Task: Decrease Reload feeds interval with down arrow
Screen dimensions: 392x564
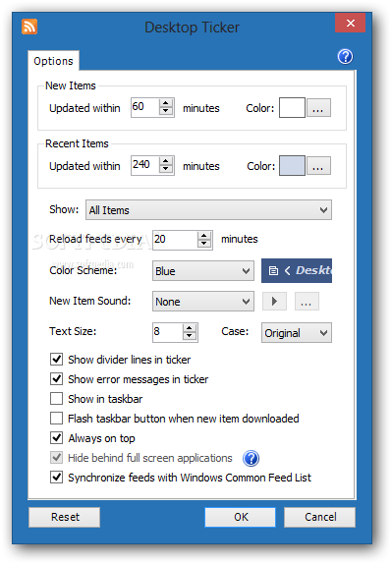Action: pyautogui.click(x=204, y=244)
